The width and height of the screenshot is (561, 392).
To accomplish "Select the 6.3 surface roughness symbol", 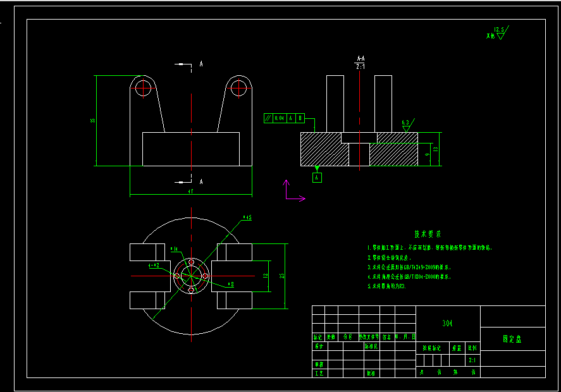I will 407,125.
